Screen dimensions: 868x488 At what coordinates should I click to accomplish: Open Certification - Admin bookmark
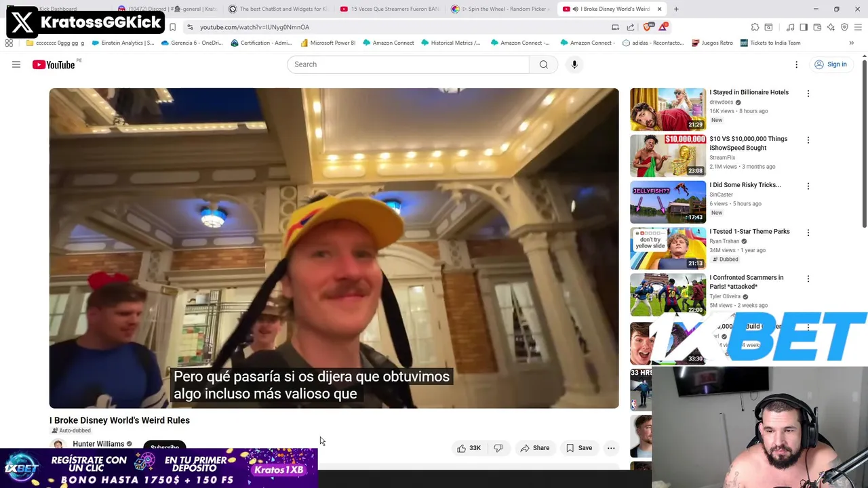coord(262,43)
